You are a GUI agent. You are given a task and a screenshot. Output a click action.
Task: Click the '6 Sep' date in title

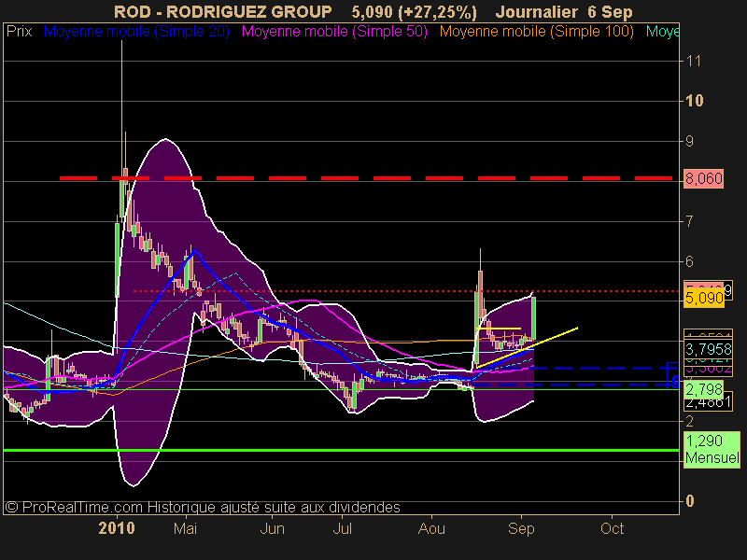610,11
